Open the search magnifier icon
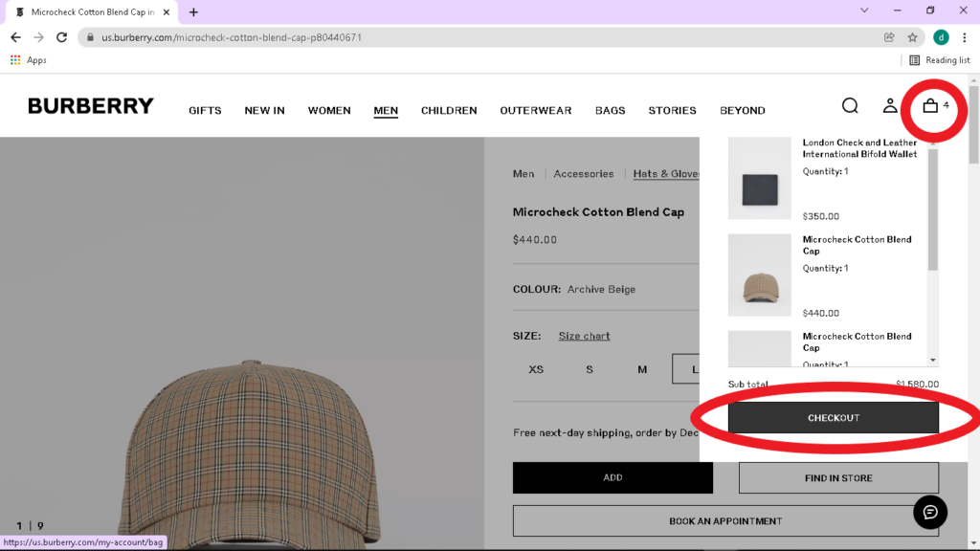 point(850,105)
